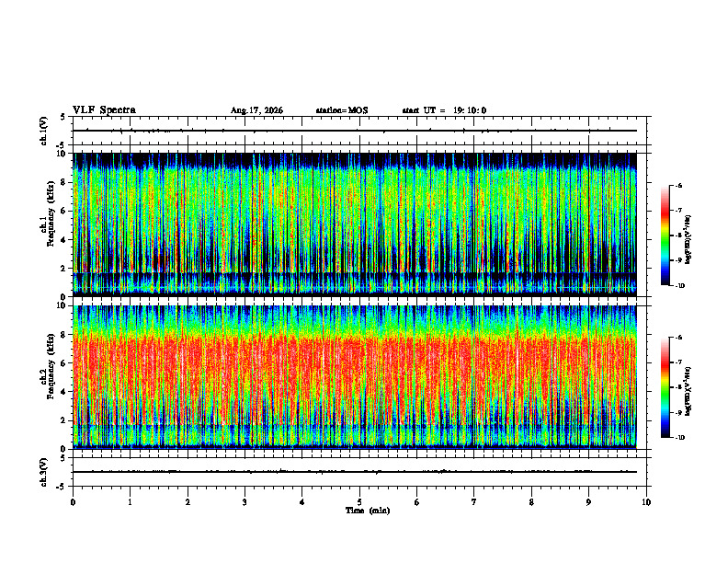Click the 5 minute tick label on time axis
The width and height of the screenshot is (728, 563).
click(x=359, y=502)
